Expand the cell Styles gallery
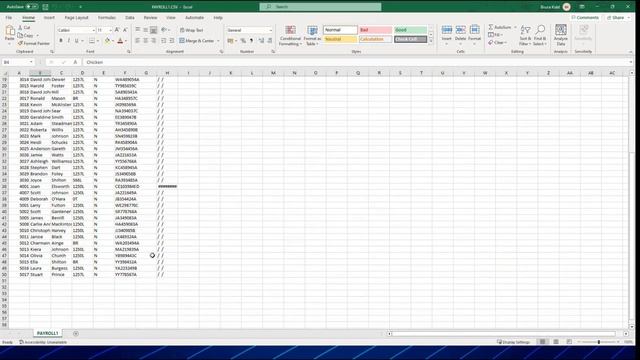The width and height of the screenshot is (640, 360). click(431, 41)
